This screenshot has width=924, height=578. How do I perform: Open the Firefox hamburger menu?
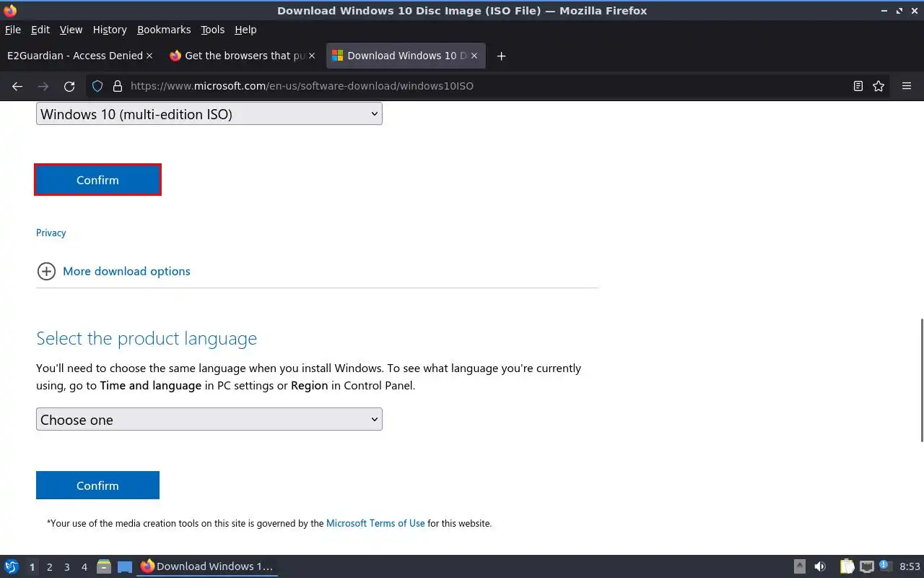[907, 86]
